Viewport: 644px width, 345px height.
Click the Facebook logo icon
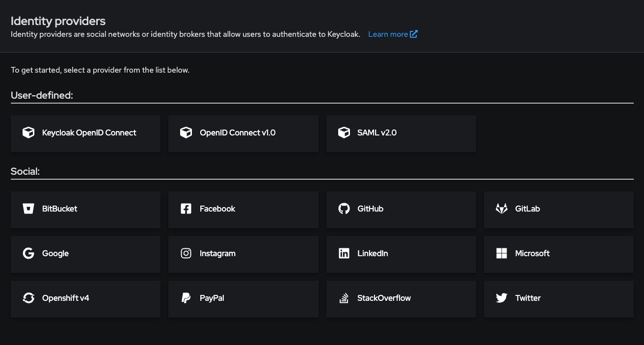point(186,209)
